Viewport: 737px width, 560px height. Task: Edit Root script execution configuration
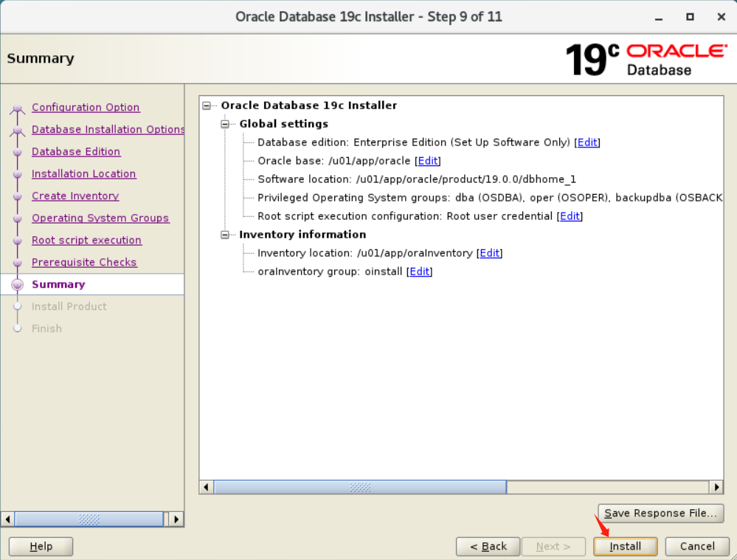[570, 216]
